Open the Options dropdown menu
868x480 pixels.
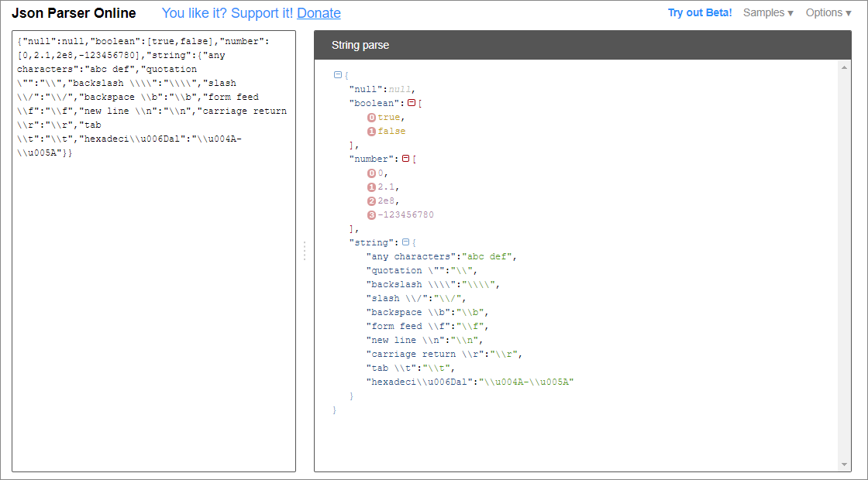828,12
